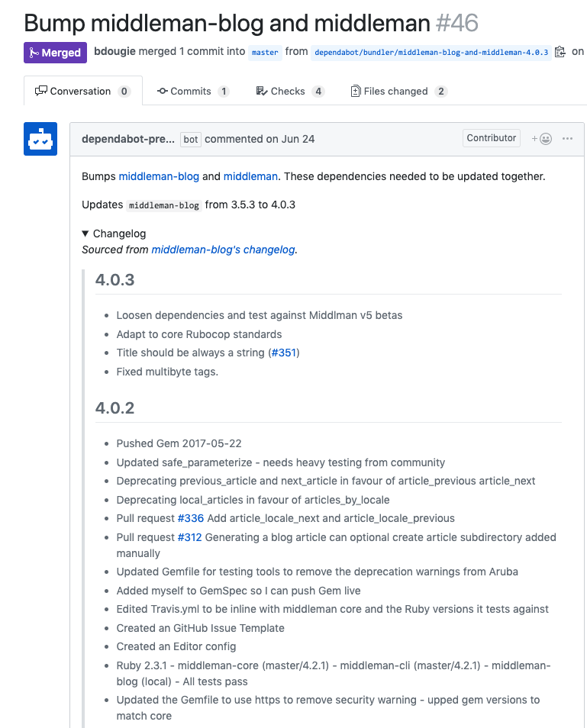Click the Commits tab commit icon
Screen dimensions: 587x728
point(163,91)
